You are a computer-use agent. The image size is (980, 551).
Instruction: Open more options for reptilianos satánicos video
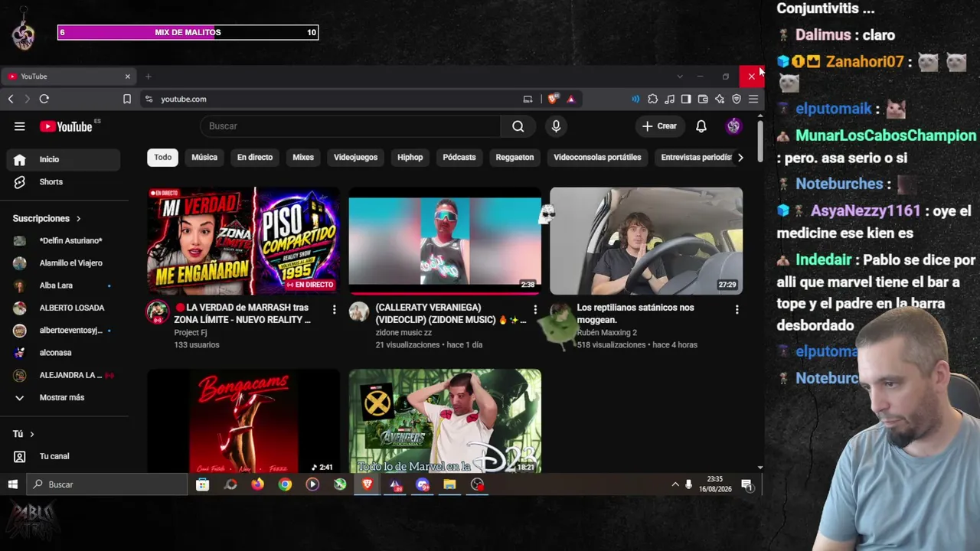[737, 309]
